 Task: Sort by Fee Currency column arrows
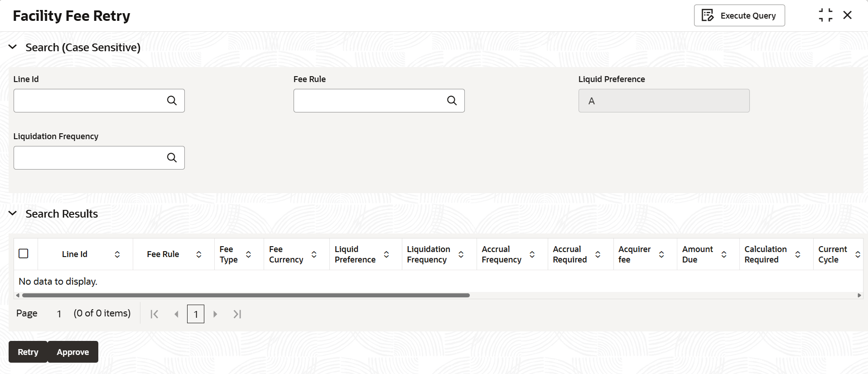[314, 254]
